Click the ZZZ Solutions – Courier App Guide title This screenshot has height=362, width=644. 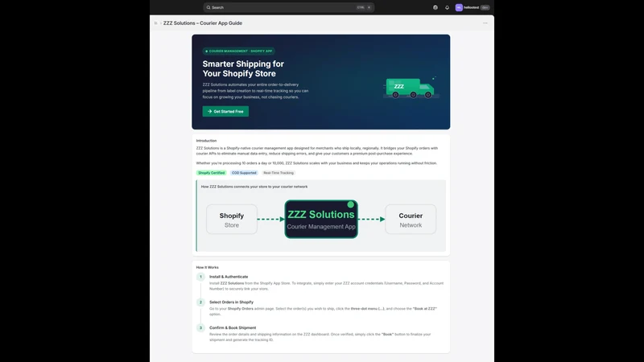tap(203, 23)
